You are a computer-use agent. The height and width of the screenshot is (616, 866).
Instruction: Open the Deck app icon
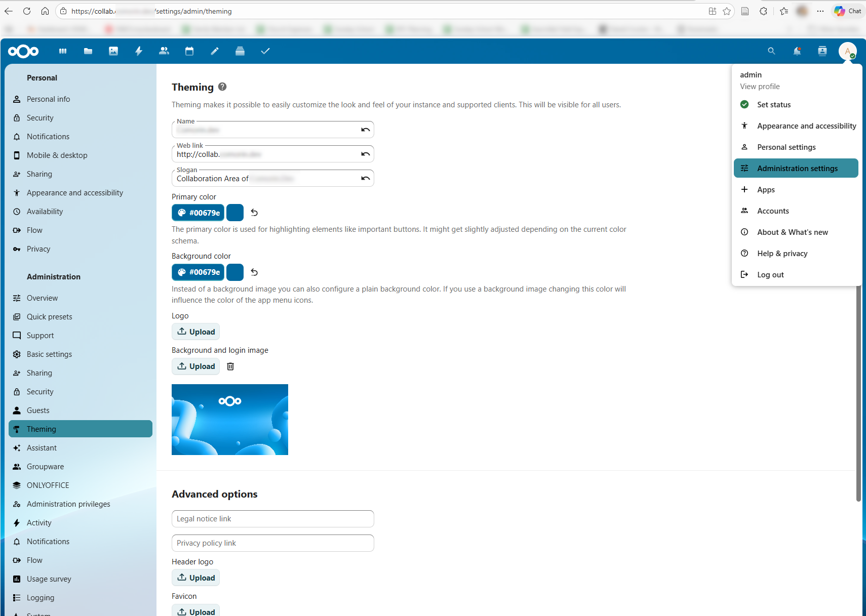tap(240, 51)
